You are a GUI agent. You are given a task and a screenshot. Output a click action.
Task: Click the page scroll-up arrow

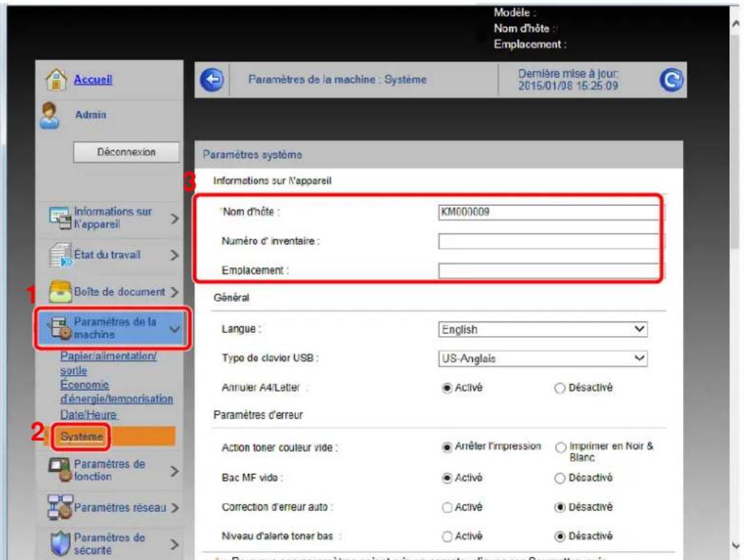pyautogui.click(x=736, y=23)
